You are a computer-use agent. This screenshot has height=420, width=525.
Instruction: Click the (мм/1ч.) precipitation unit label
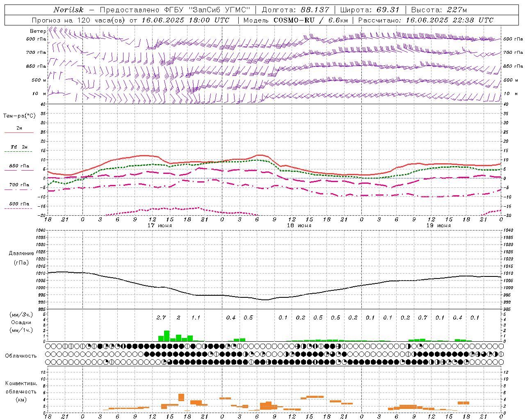click(21, 330)
